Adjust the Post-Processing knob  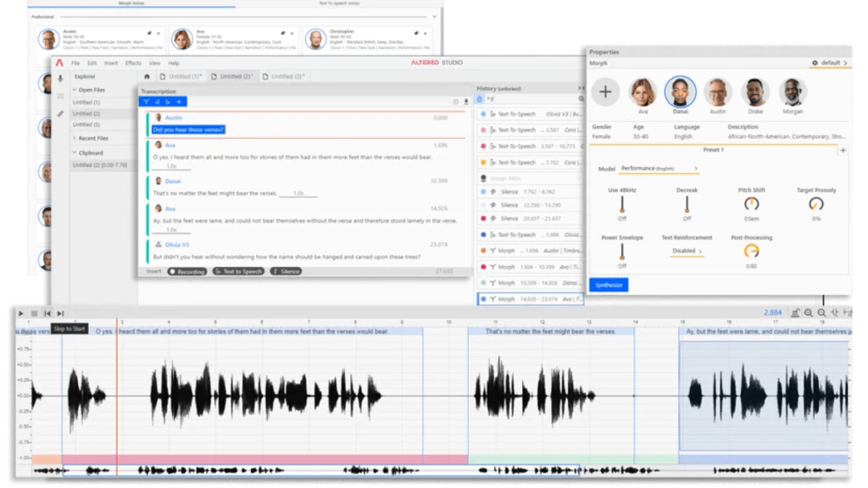751,251
